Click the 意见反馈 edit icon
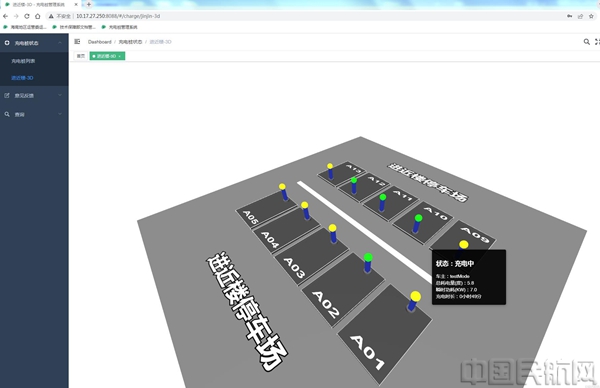 [x=7, y=95]
